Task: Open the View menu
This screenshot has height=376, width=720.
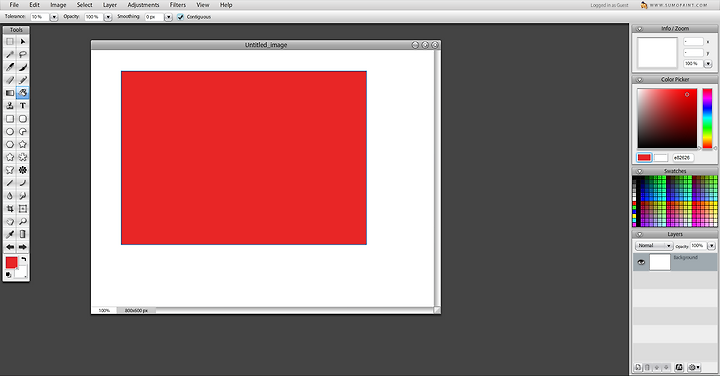Action: [202, 5]
